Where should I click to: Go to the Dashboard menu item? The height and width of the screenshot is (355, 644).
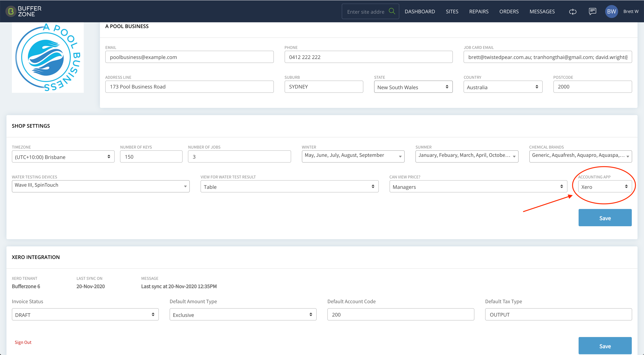click(420, 12)
